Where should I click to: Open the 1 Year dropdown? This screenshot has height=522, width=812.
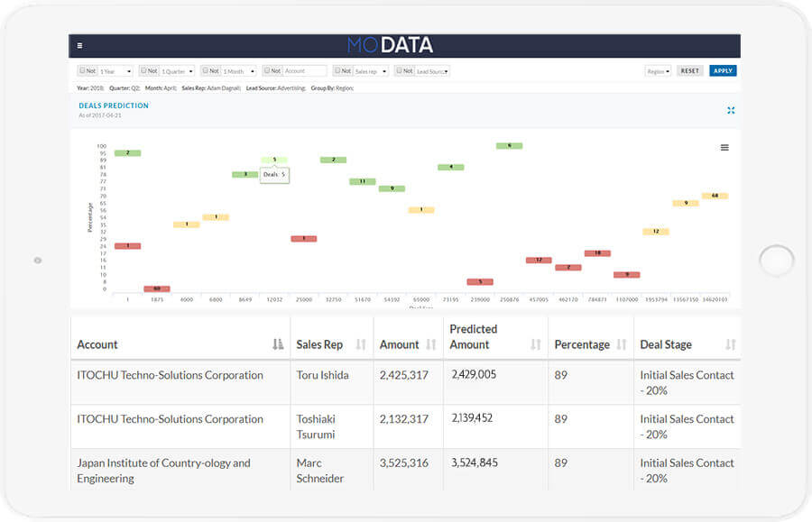pyautogui.click(x=115, y=70)
